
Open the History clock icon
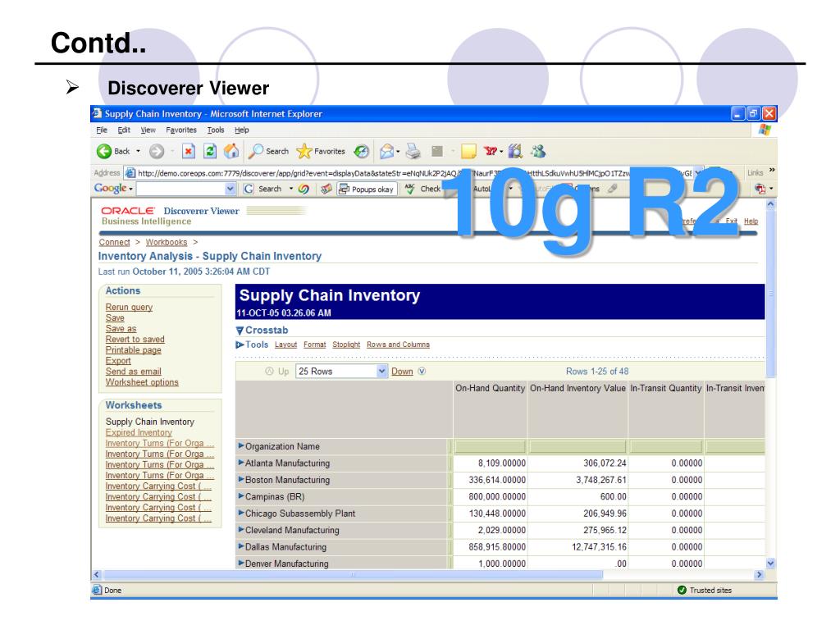[x=362, y=152]
